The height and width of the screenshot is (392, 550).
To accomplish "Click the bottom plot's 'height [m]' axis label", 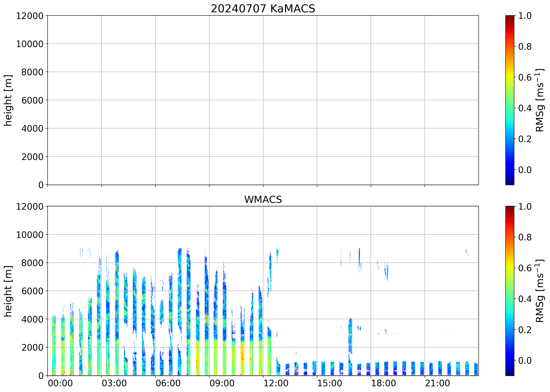I will coord(8,291).
